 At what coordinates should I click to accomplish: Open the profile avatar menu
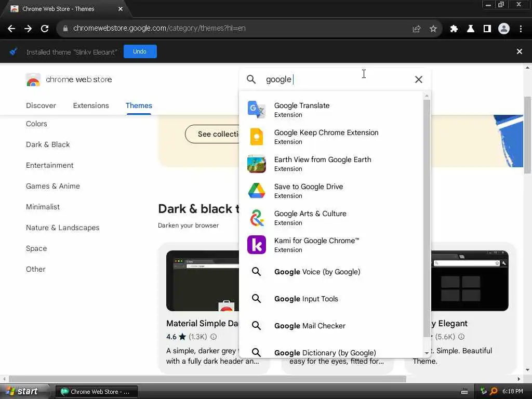[504, 29]
